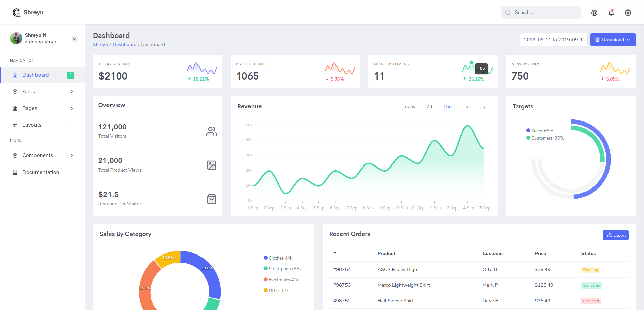Expand the Pages menu chevron
The width and height of the screenshot is (644, 310).
tap(72, 108)
